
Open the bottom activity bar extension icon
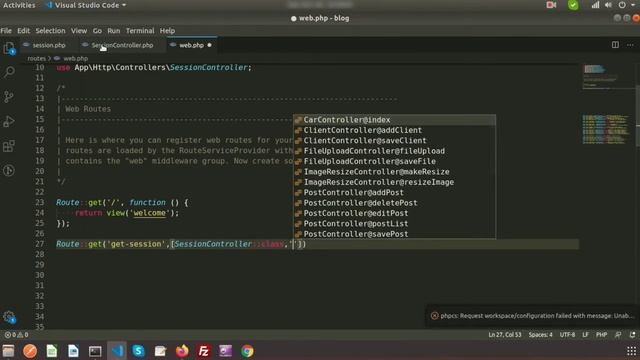click(x=9, y=170)
